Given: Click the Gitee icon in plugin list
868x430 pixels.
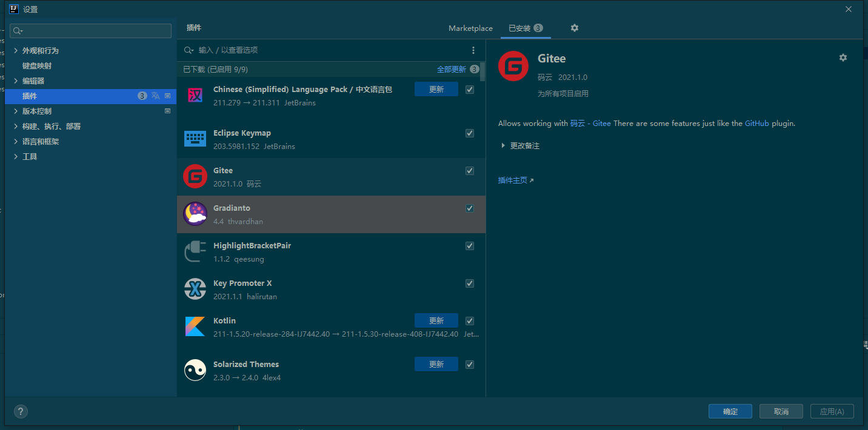Looking at the screenshot, I should 195,176.
